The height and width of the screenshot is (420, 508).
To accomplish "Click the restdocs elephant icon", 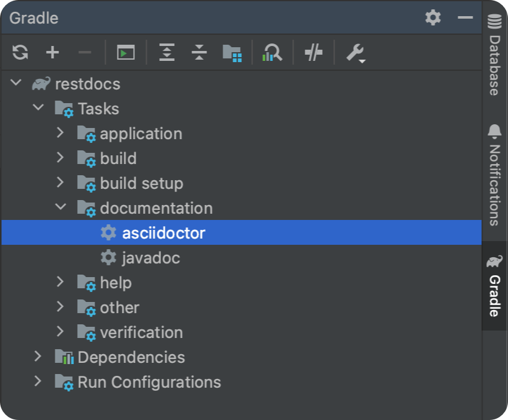I will click(x=41, y=83).
